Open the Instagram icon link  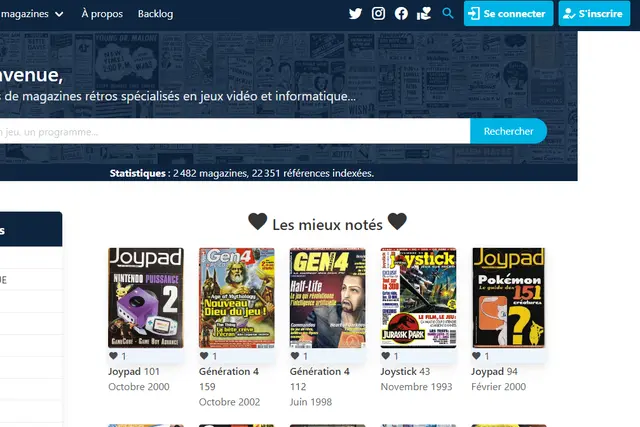[x=378, y=13]
